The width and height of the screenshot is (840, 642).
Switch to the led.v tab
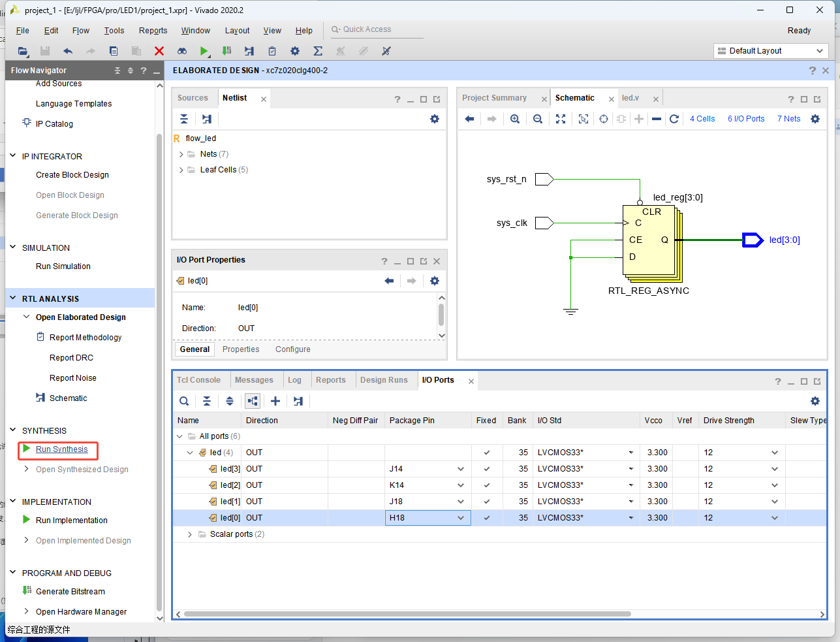(x=630, y=98)
